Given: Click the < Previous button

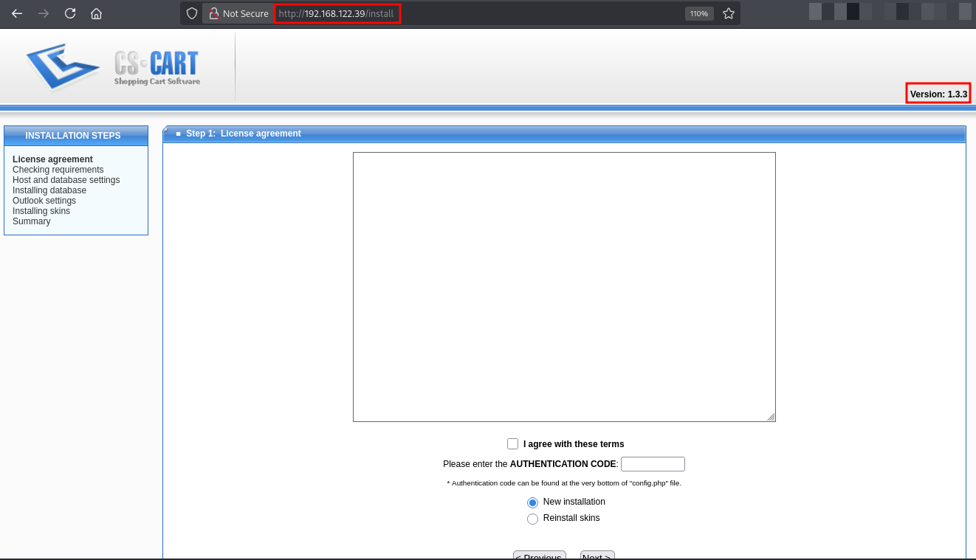Looking at the screenshot, I should tap(540, 556).
